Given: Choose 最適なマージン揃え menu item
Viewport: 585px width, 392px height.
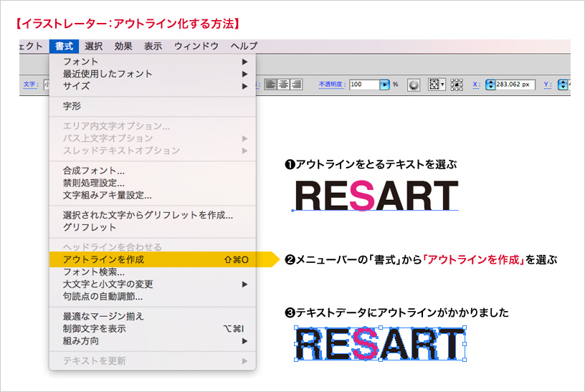Looking at the screenshot, I should (153, 316).
